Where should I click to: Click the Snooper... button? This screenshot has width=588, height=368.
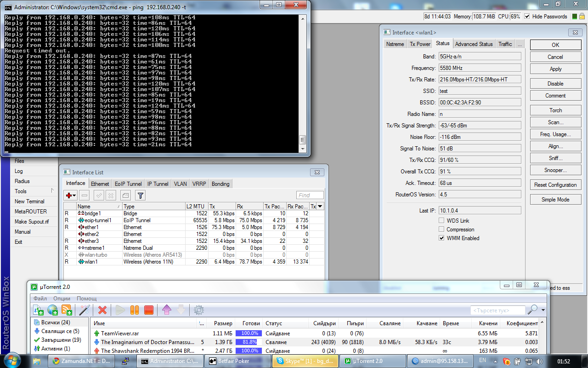[555, 170]
